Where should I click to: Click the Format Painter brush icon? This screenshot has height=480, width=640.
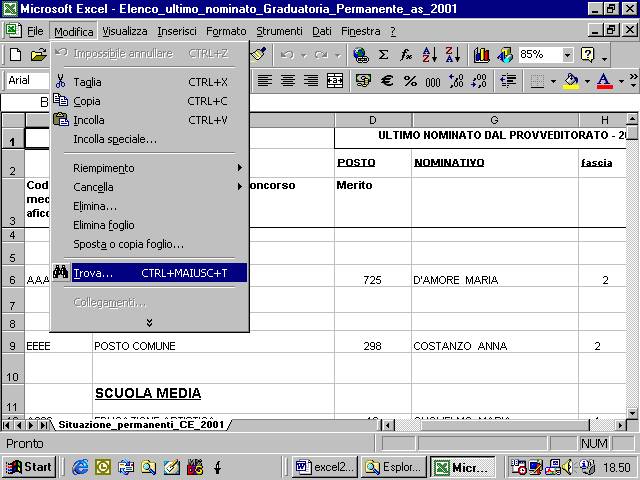click(x=258, y=55)
